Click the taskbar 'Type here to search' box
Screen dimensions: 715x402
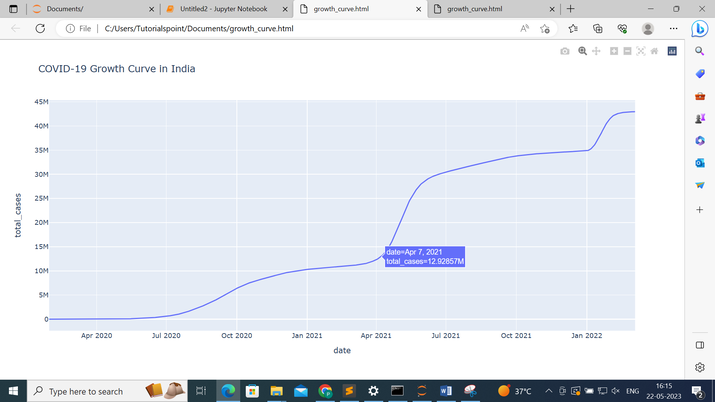pyautogui.click(x=107, y=391)
